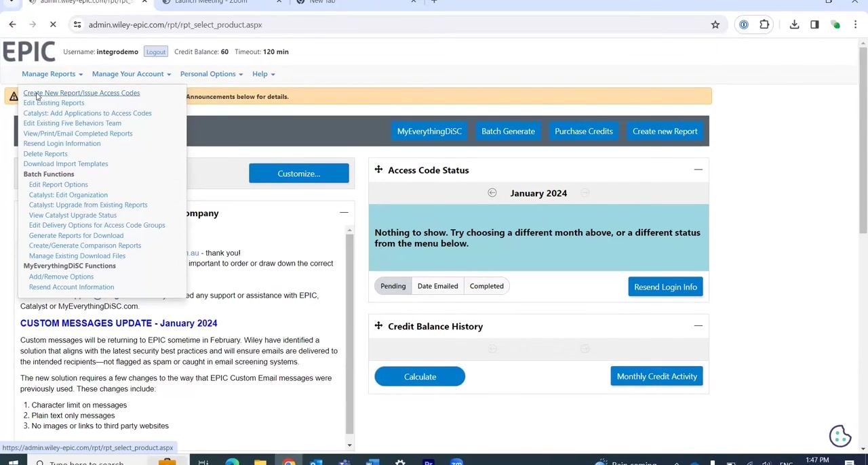The height and width of the screenshot is (465, 868).
Task: Open View Catalyst Upgrade Status
Action: pos(73,215)
